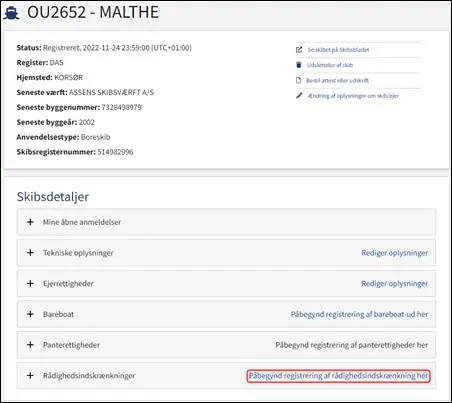Click Påbegynd registrering af panterettigheder her
Screen dimensions: 452x403
click(352, 345)
